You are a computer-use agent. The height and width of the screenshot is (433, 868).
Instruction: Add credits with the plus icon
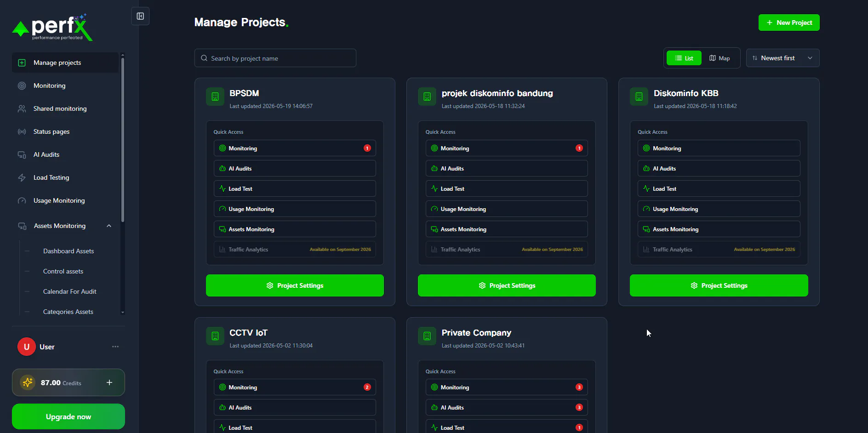109,382
